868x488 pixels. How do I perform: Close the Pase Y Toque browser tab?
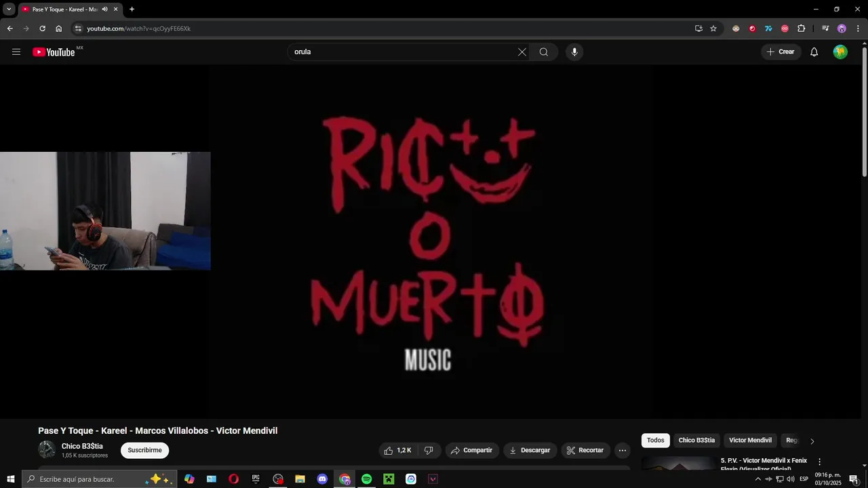pyautogui.click(x=116, y=9)
